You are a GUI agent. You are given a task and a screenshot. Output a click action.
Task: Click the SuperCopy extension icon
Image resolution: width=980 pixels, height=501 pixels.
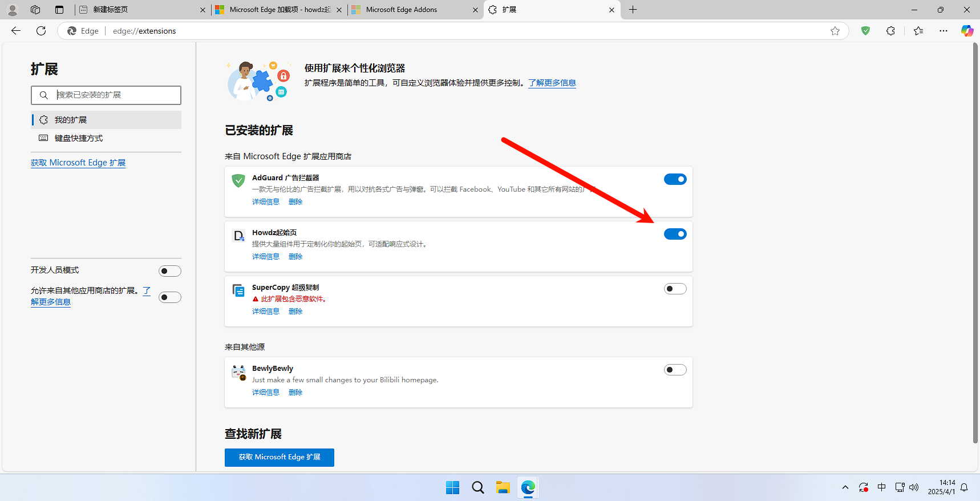coord(238,290)
